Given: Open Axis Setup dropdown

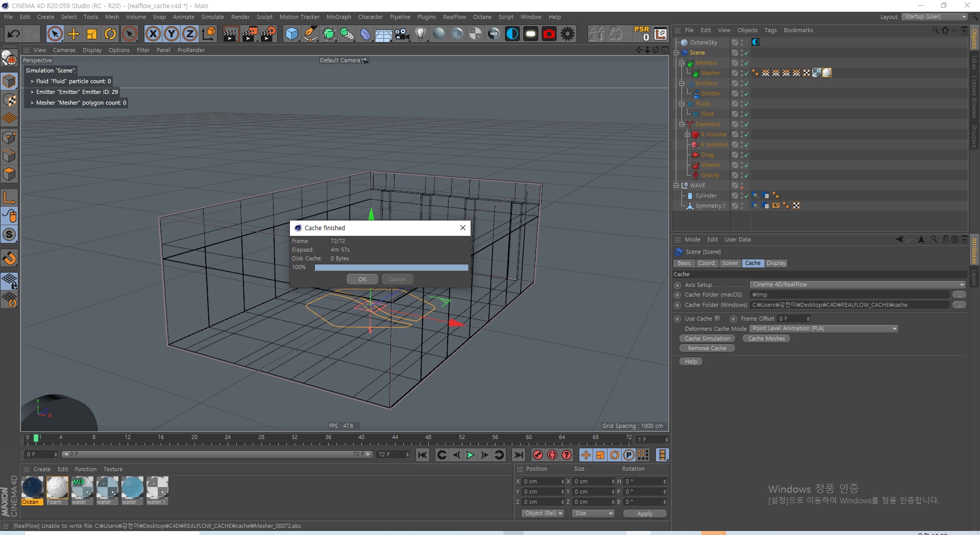Looking at the screenshot, I should click(x=857, y=285).
